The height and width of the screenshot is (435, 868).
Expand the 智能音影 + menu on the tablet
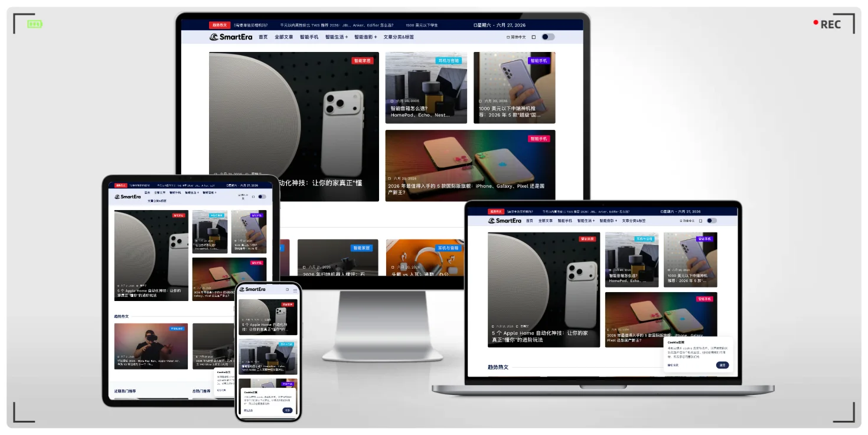pyautogui.click(x=210, y=192)
